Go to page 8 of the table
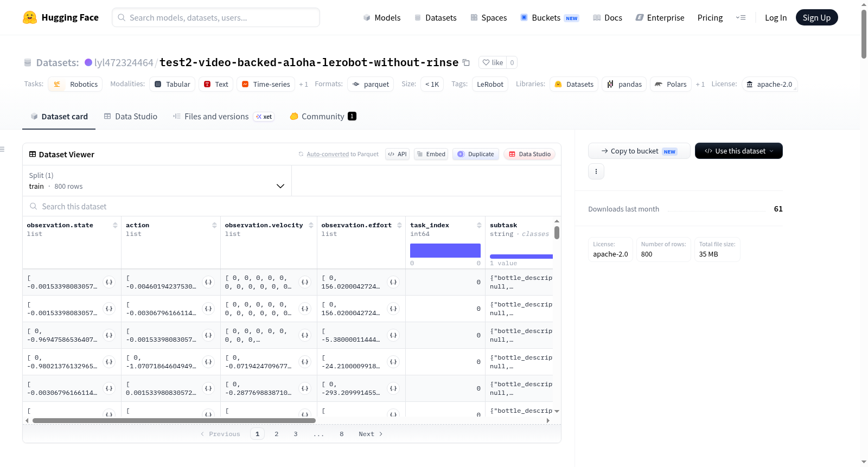This screenshot has width=868, height=467. coord(342,434)
